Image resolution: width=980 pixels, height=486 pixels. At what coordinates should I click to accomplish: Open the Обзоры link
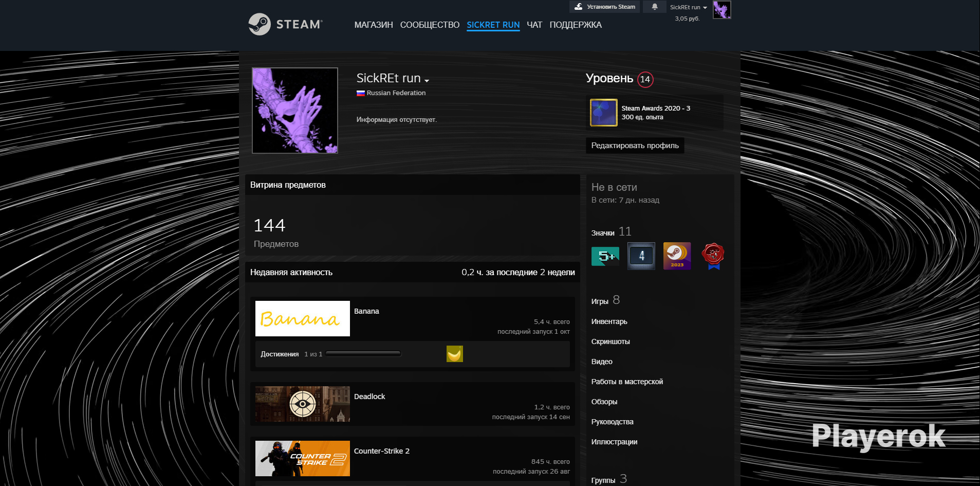coord(604,402)
